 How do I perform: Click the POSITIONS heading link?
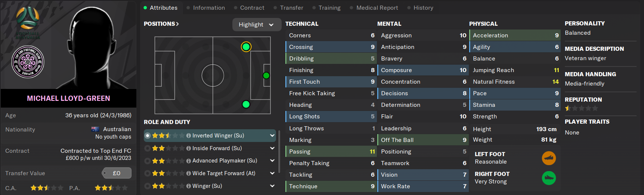161,24
